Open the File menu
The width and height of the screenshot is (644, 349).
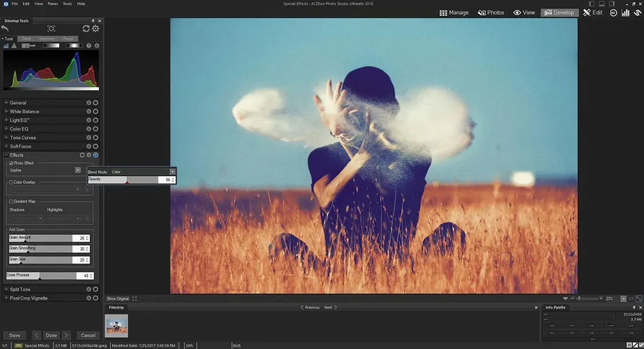[x=15, y=3]
